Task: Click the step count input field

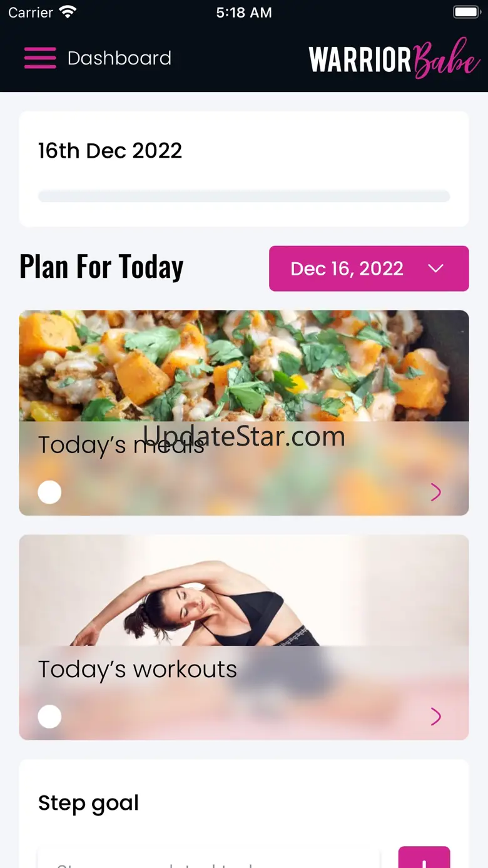Action: [209, 859]
